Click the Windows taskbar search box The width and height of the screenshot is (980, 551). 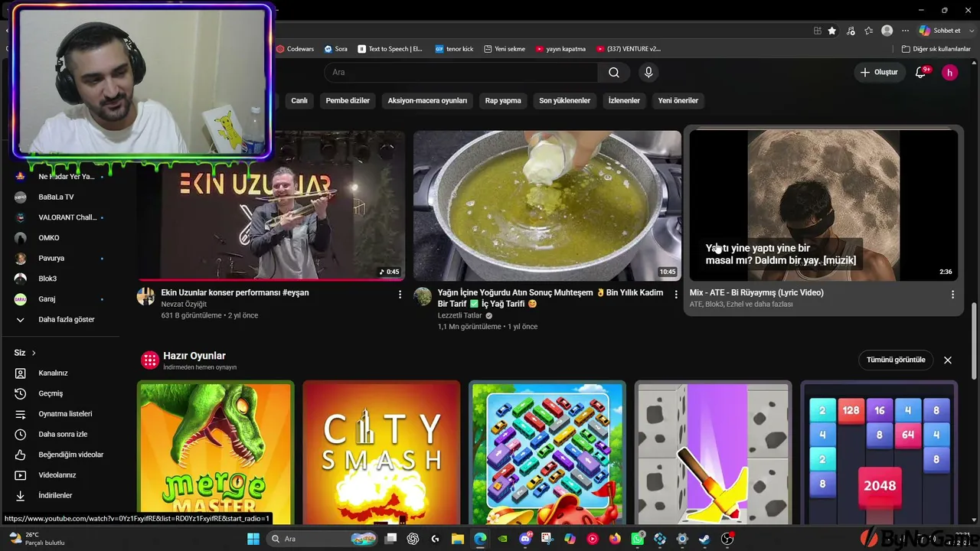tap(324, 539)
